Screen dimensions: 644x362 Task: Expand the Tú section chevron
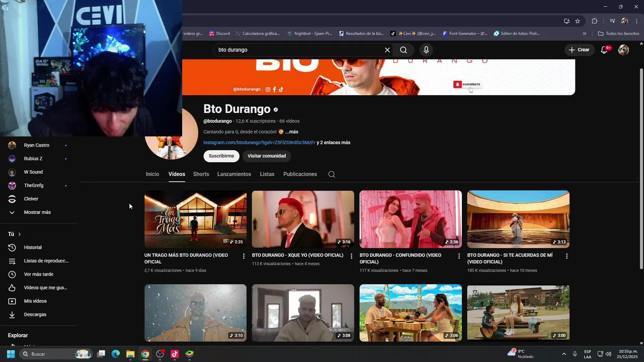click(20, 234)
